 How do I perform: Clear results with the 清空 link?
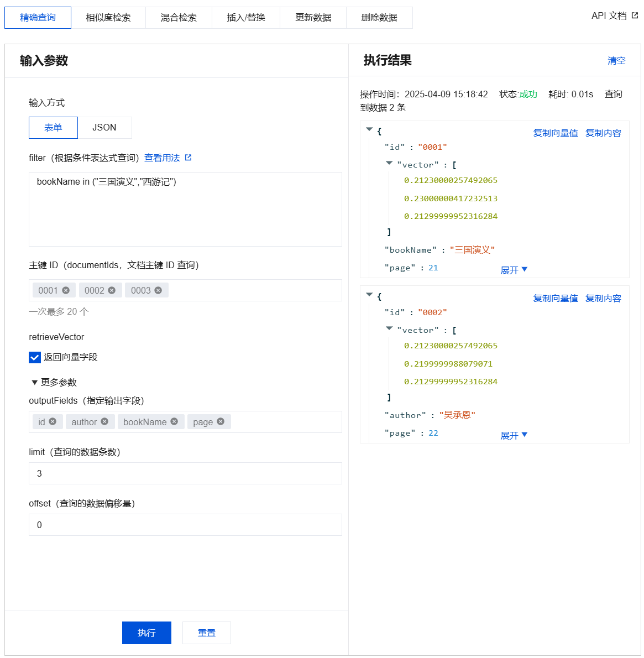[616, 60]
